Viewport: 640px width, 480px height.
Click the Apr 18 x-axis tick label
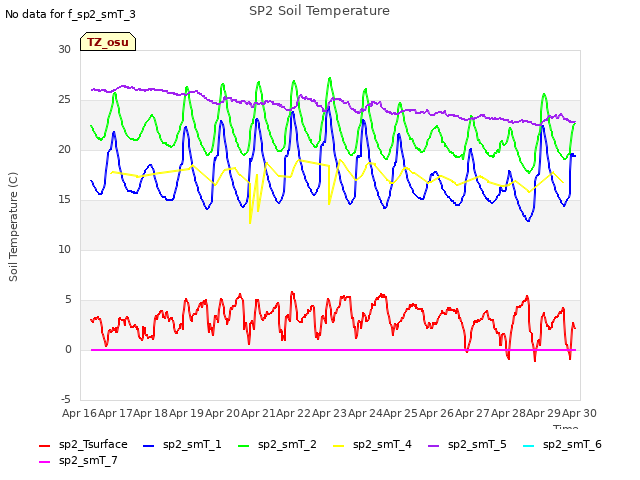(151, 413)
